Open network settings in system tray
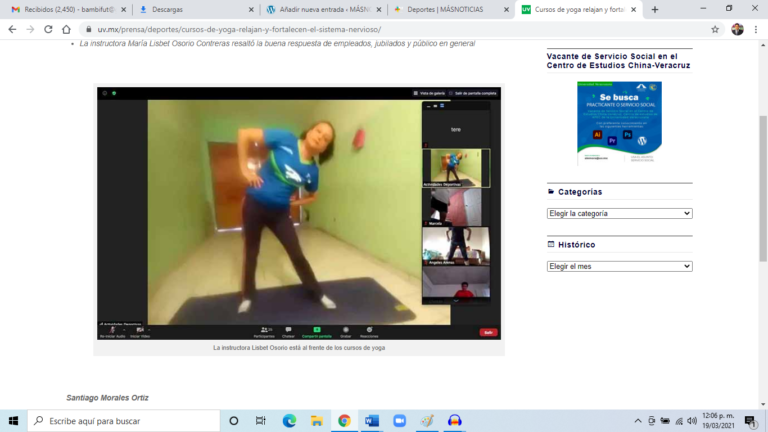Screen dimensions: 768x432 tap(679, 421)
